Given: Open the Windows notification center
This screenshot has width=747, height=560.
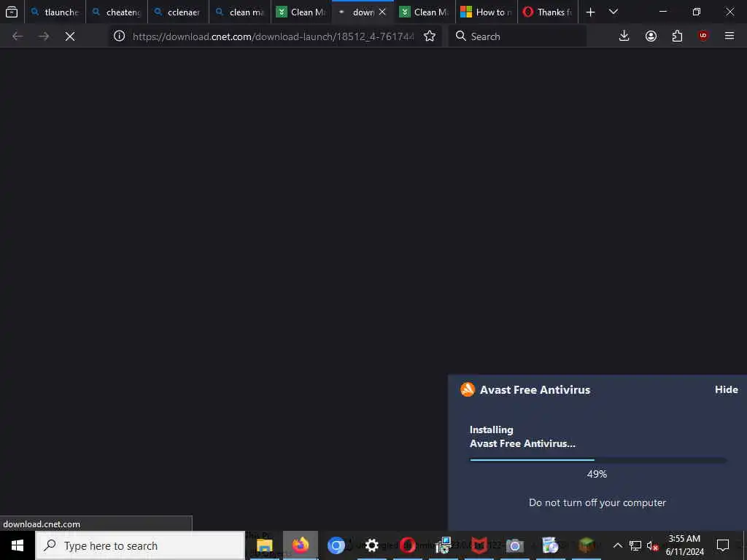Looking at the screenshot, I should tap(723, 545).
